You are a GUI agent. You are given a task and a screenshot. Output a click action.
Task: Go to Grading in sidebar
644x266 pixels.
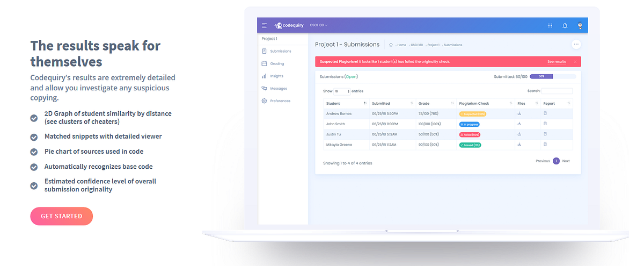277,63
